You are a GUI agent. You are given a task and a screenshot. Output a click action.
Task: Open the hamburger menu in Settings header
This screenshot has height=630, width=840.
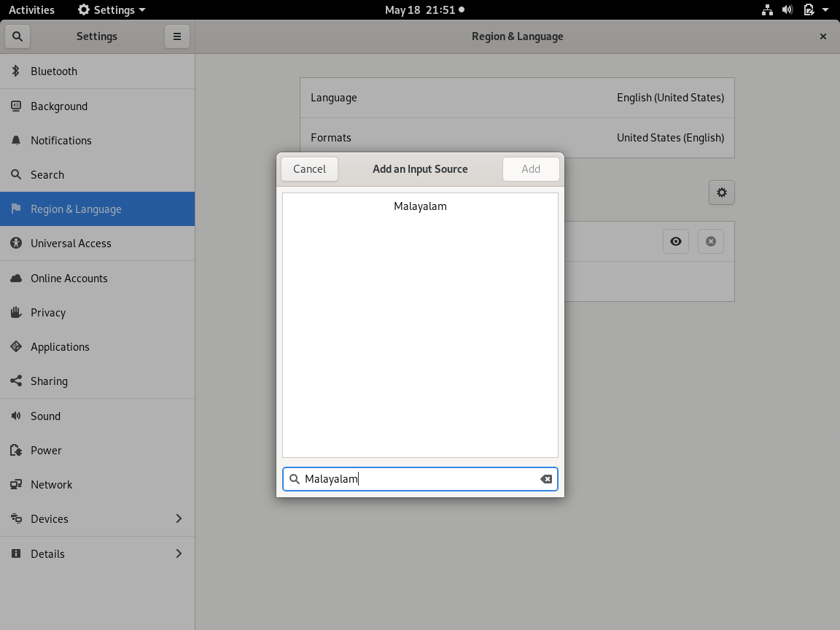coord(176,36)
